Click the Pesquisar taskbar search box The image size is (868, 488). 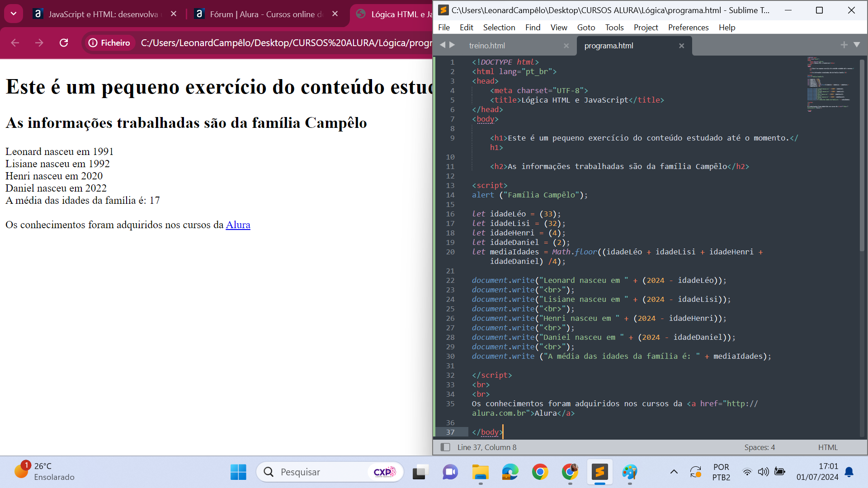(330, 472)
